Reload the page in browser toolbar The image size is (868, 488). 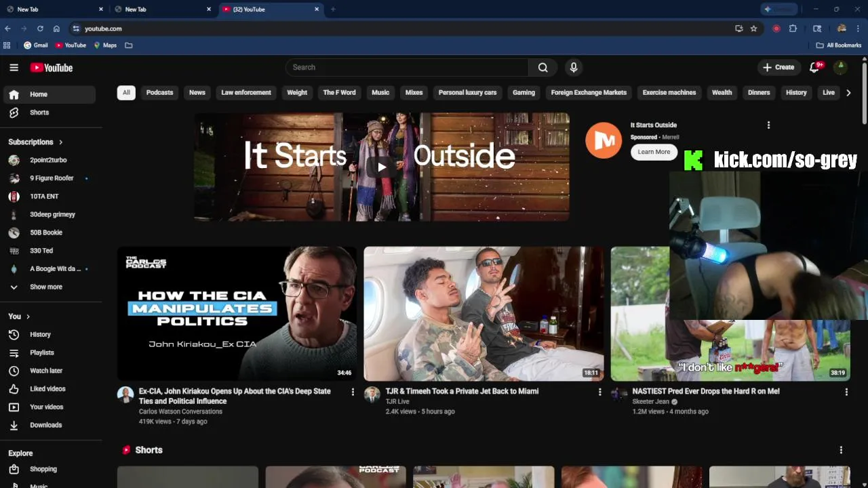point(40,28)
